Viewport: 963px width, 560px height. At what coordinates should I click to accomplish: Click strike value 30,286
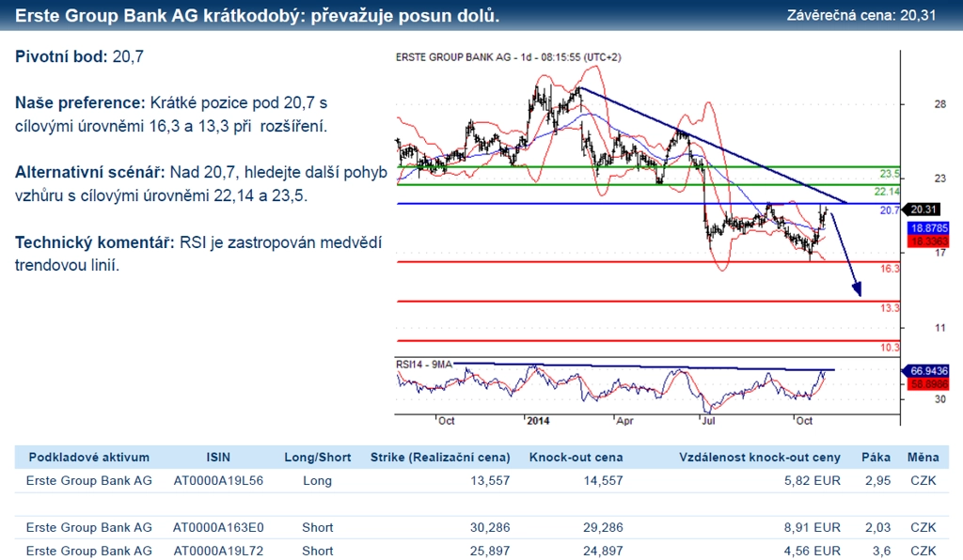click(490, 527)
